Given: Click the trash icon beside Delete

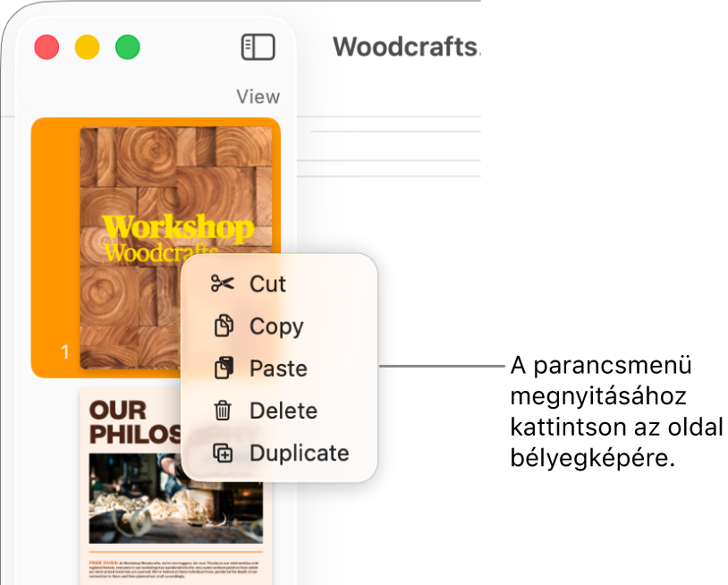Looking at the screenshot, I should (223, 411).
